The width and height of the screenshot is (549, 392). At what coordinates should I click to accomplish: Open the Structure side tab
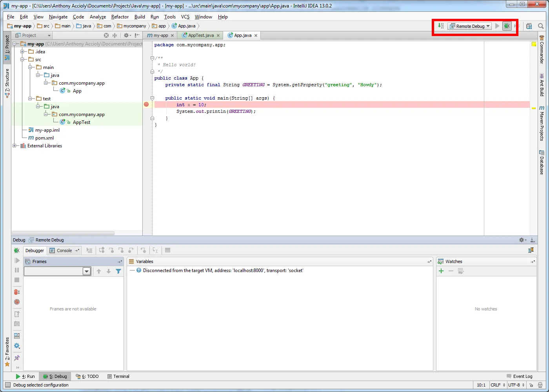point(7,83)
